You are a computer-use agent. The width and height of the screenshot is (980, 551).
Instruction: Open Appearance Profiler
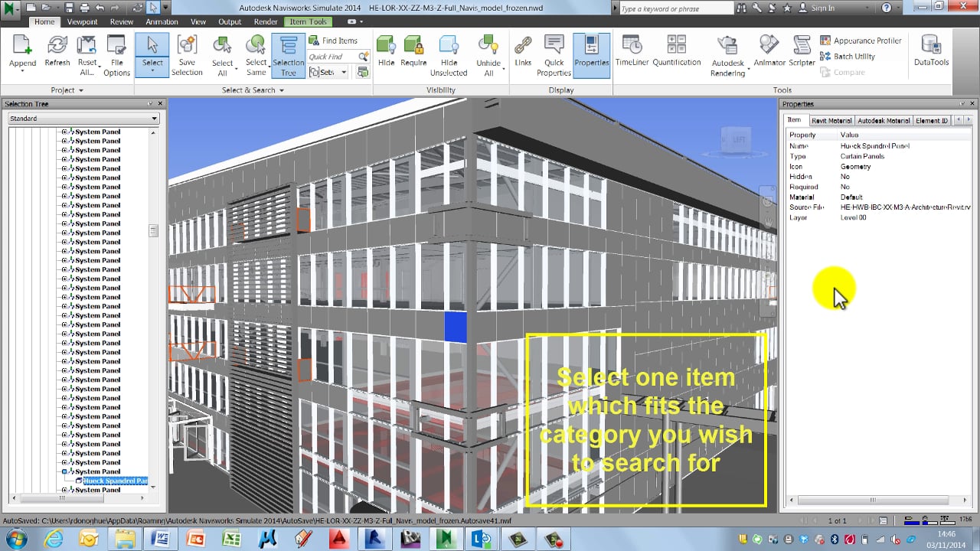tap(861, 41)
